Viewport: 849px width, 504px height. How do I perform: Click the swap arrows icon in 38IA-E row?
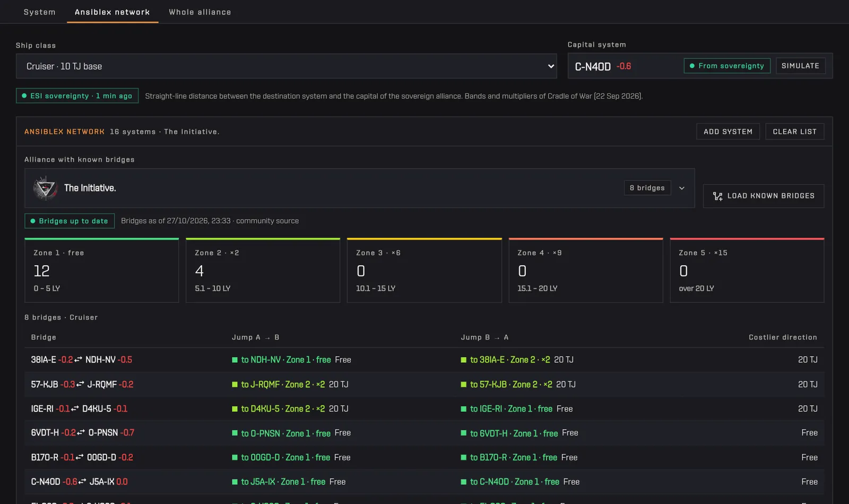click(78, 360)
